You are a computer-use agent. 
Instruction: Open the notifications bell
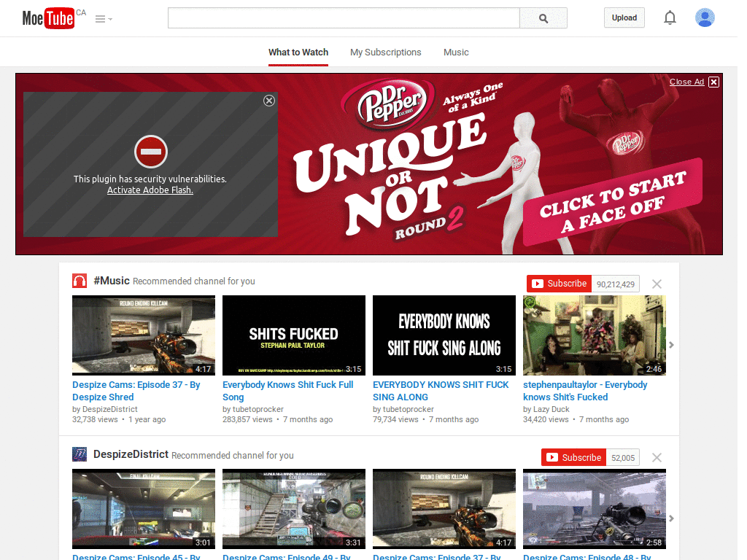click(670, 18)
